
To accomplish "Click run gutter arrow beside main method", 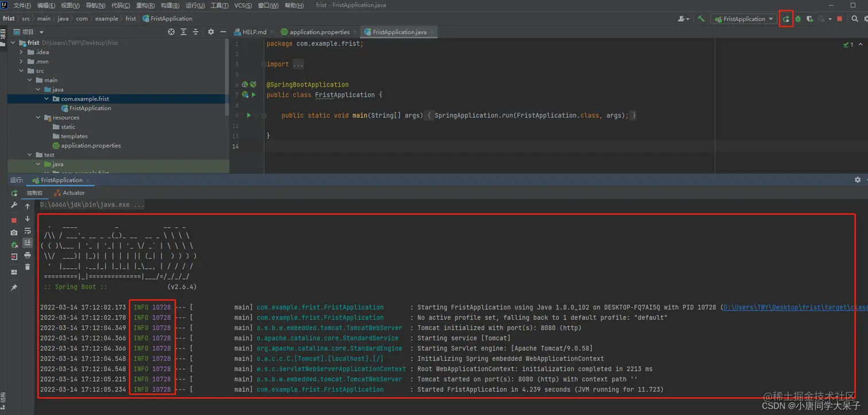I will (x=249, y=115).
